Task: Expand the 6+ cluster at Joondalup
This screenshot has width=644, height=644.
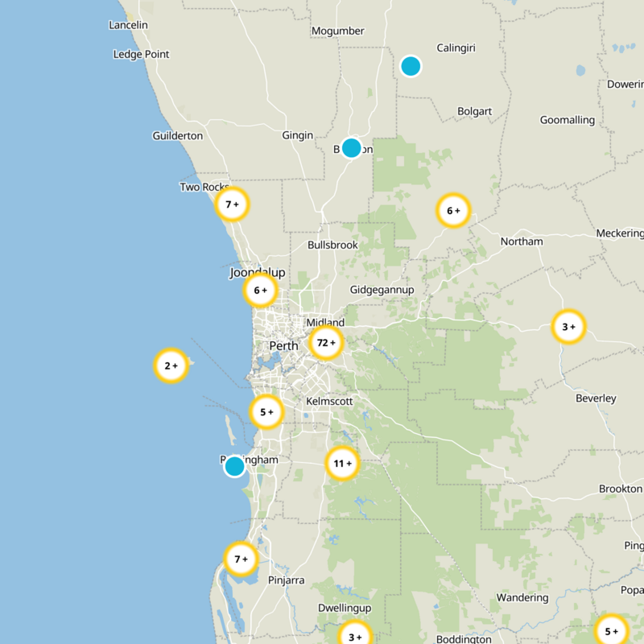Action: click(260, 291)
